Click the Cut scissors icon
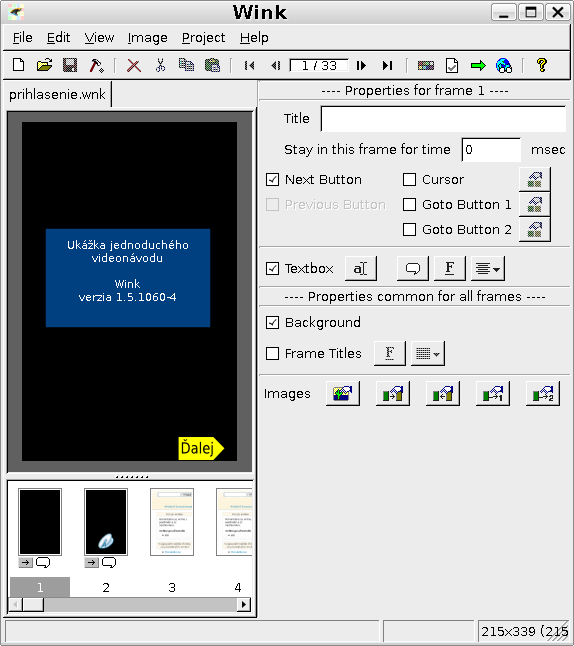This screenshot has height=646, width=574. (x=160, y=65)
